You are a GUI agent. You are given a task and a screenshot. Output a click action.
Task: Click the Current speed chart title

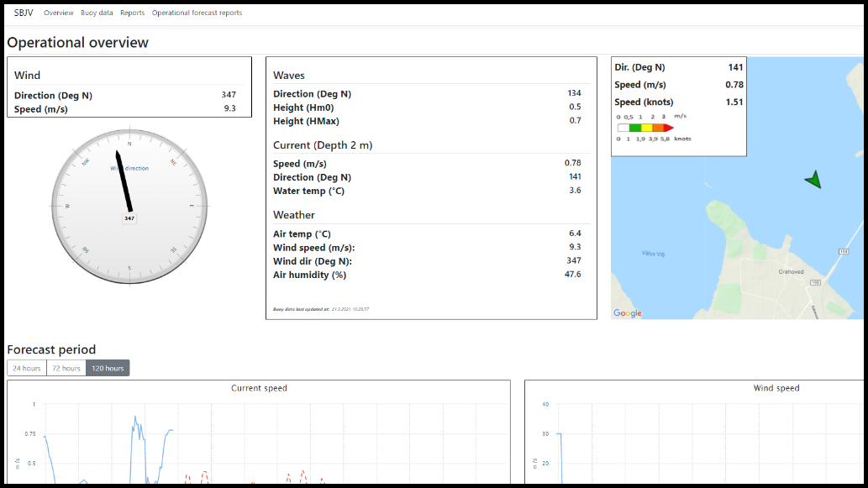[259, 388]
